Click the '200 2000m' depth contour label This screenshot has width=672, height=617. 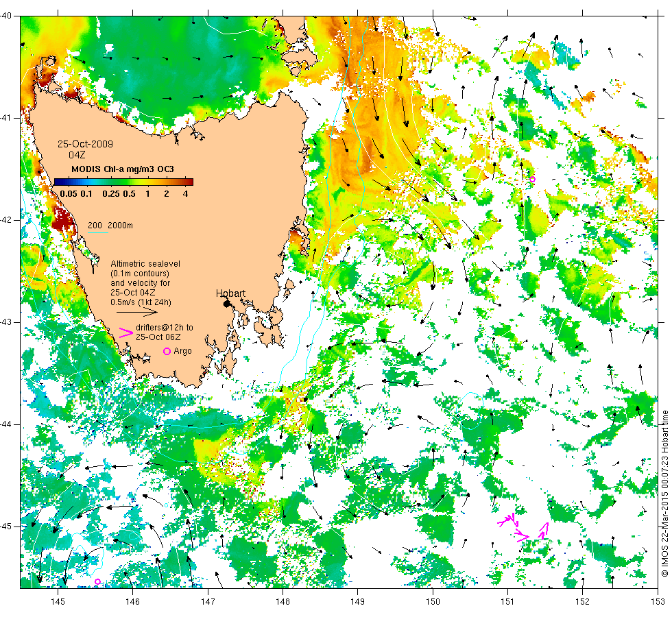[110, 226]
